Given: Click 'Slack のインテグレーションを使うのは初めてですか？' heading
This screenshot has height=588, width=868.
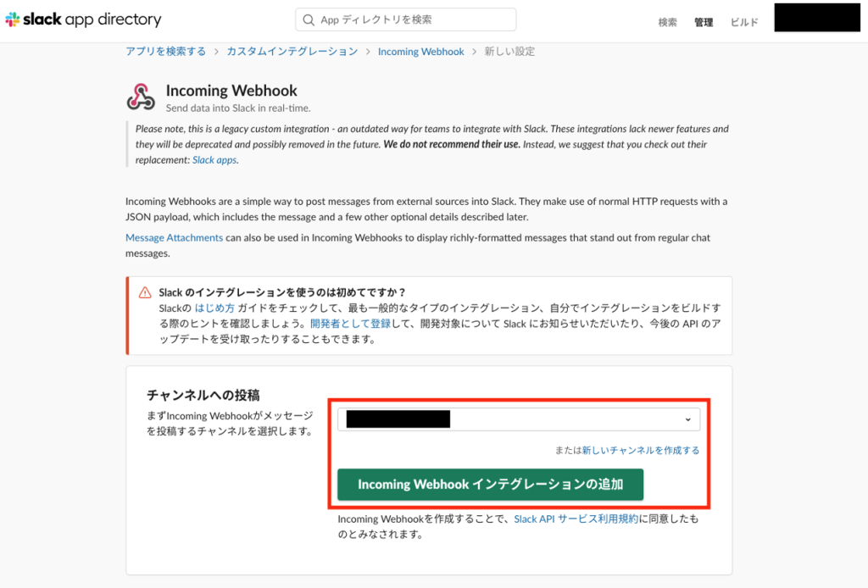Looking at the screenshot, I should (282, 292).
